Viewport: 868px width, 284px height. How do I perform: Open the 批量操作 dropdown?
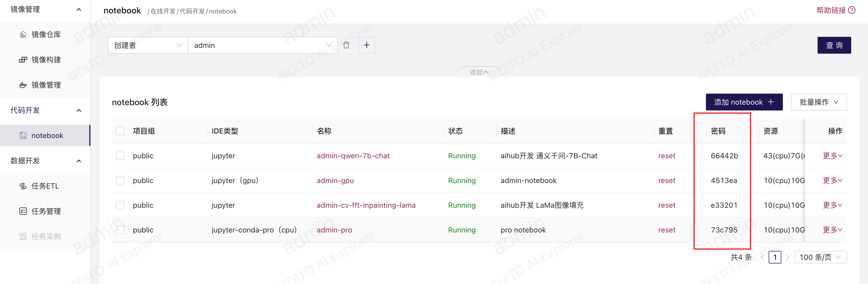pos(819,102)
